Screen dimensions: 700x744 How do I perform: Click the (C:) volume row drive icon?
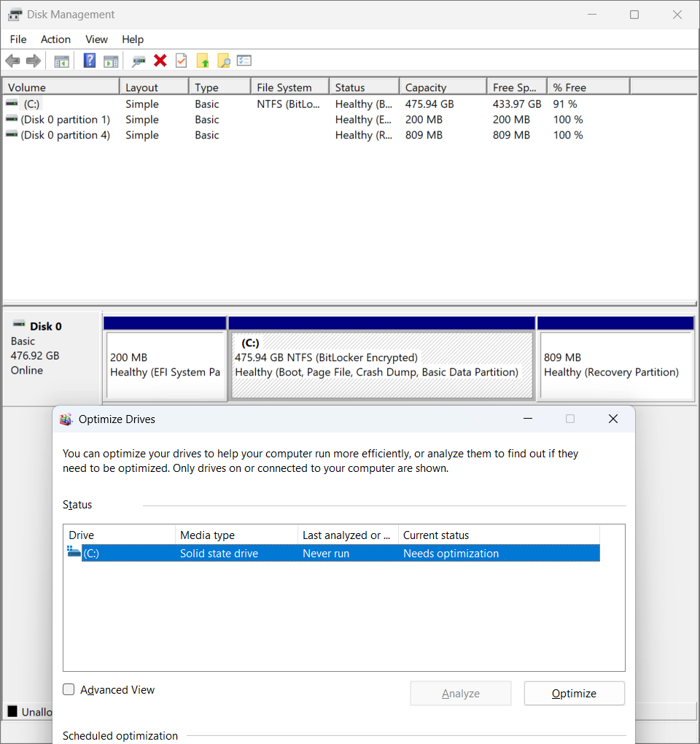(x=12, y=104)
